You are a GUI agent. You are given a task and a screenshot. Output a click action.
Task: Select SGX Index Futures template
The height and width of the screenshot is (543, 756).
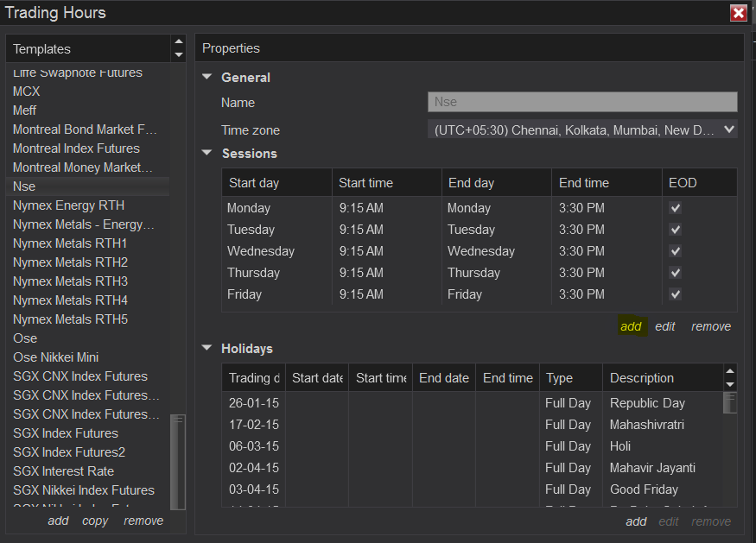coord(88,433)
